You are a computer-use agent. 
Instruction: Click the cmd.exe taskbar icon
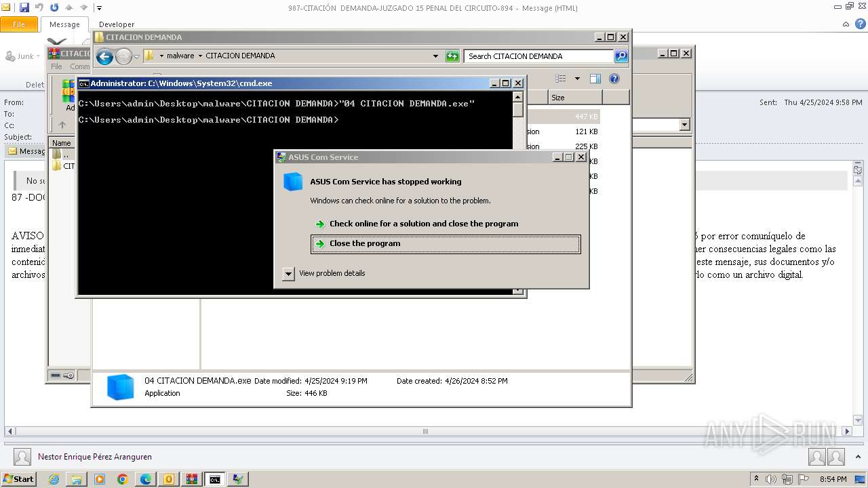(215, 479)
